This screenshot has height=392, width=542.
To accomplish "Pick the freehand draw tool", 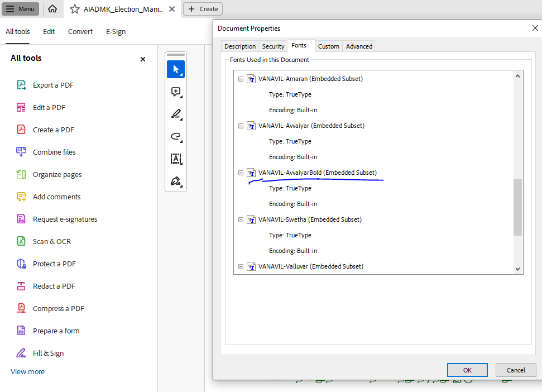I will click(176, 137).
